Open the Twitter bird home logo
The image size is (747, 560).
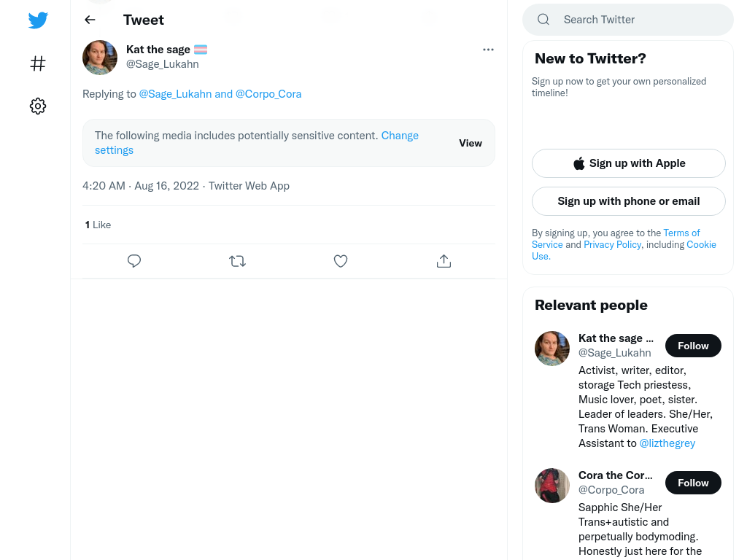38,20
